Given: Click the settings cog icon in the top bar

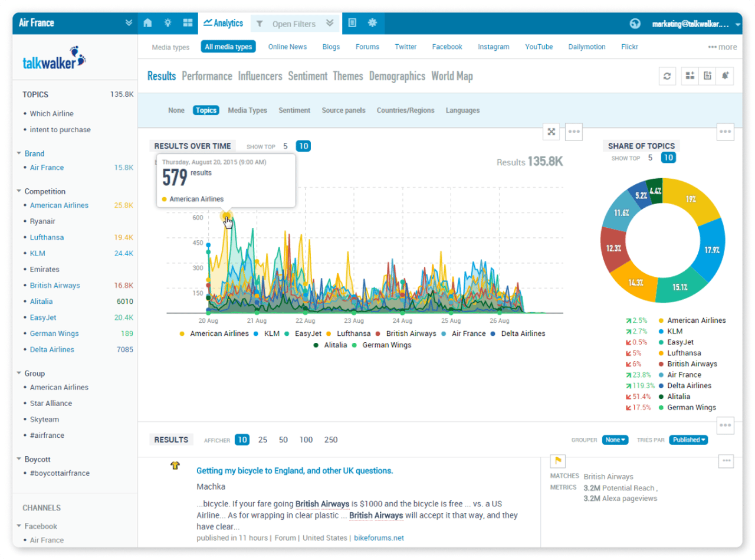Looking at the screenshot, I should pyautogui.click(x=372, y=22).
